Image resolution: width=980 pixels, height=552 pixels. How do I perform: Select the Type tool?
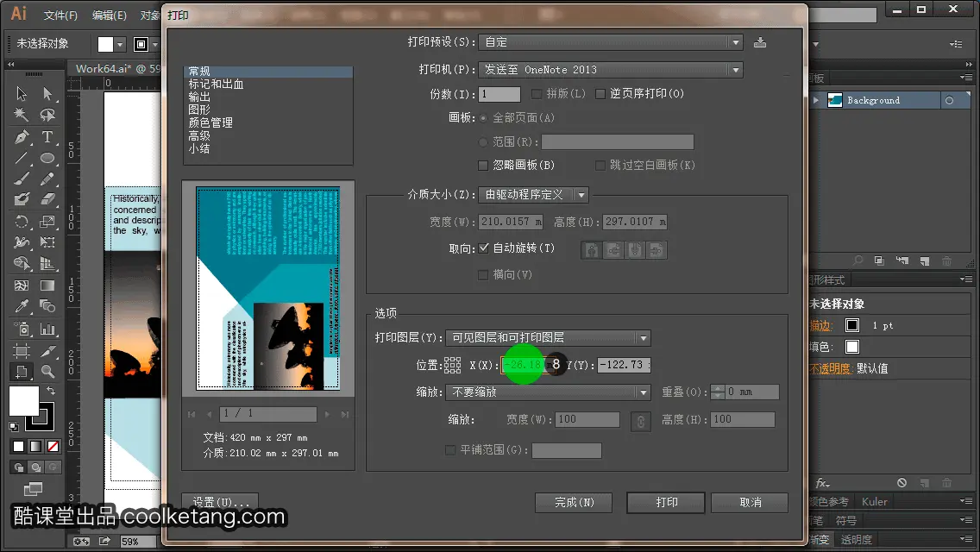point(47,137)
